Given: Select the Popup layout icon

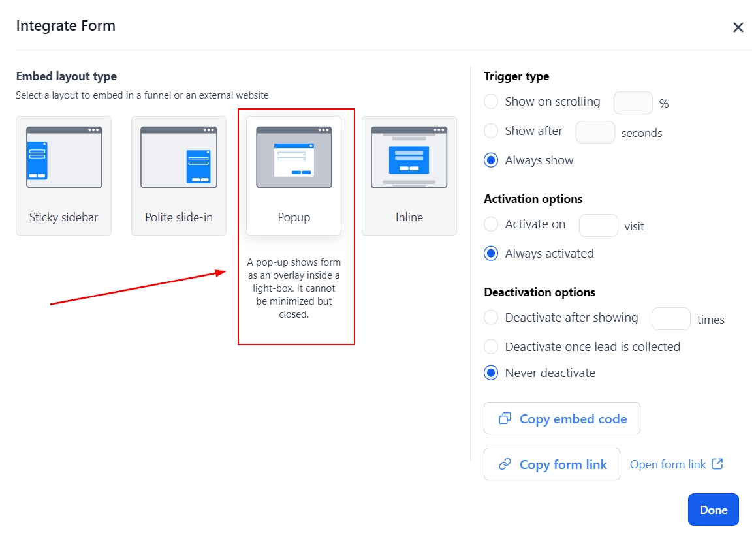Looking at the screenshot, I should pyautogui.click(x=294, y=157).
